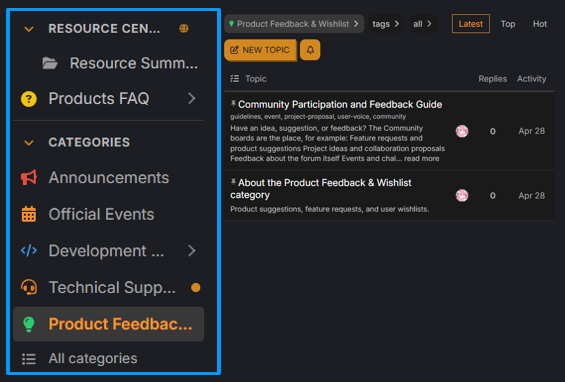Click the red megaphone Announcements icon
Screen dimensions: 565x382
[x=29, y=177]
